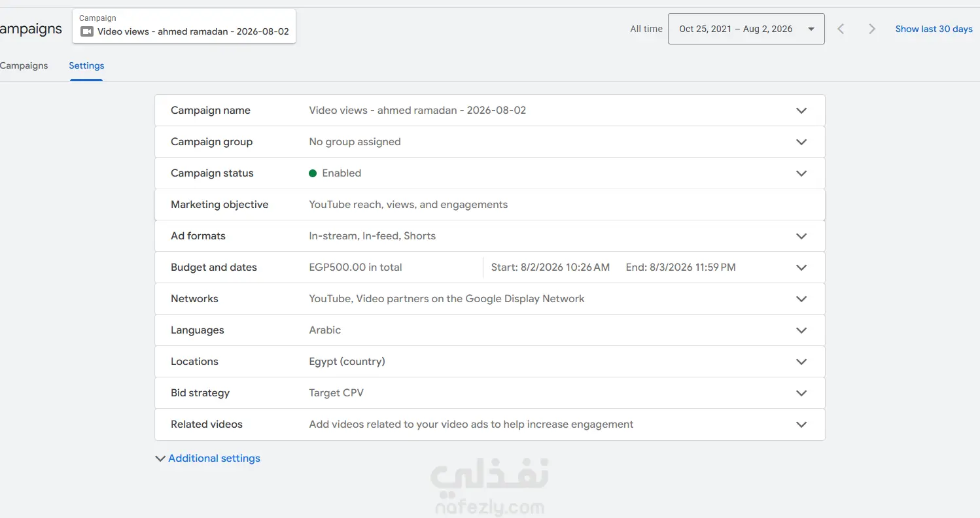Screen dimensions: 980x518
Task: Go to the next date range arrow
Action: tap(871, 29)
